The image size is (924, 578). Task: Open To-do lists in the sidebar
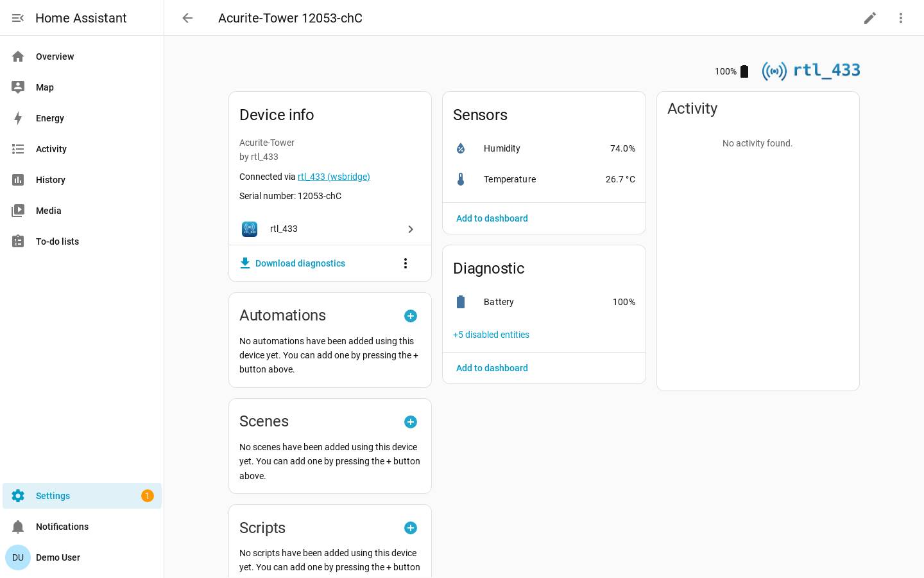tap(82, 241)
